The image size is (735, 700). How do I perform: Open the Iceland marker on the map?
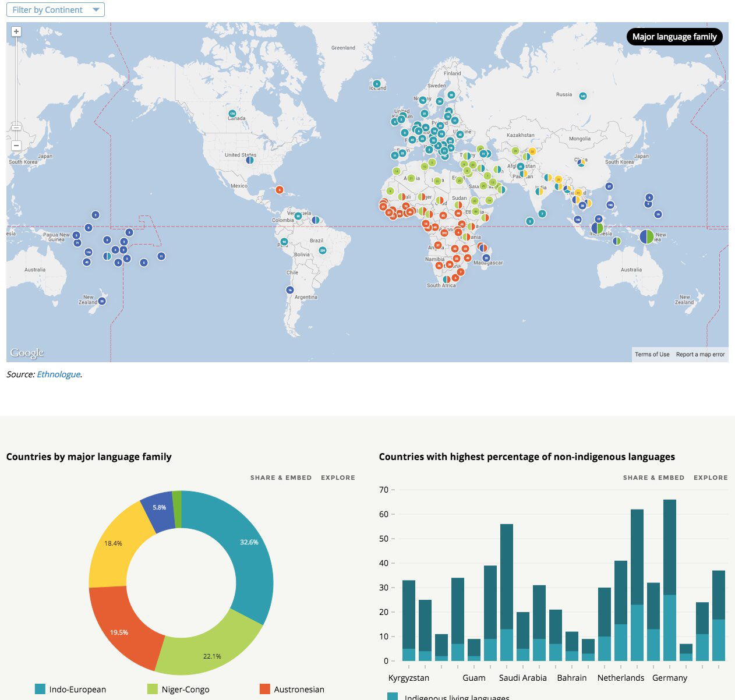coord(377,84)
